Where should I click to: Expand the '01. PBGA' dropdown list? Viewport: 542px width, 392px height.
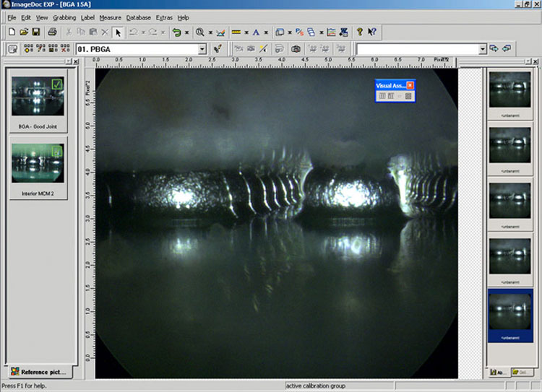coord(202,49)
